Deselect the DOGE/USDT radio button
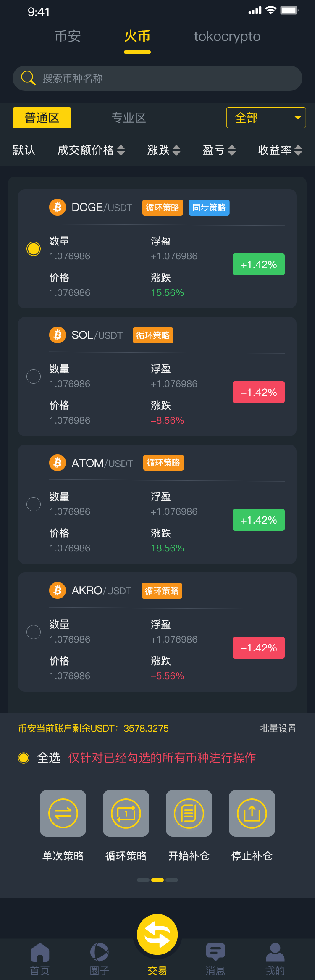The width and height of the screenshot is (315, 980). coord(34,249)
